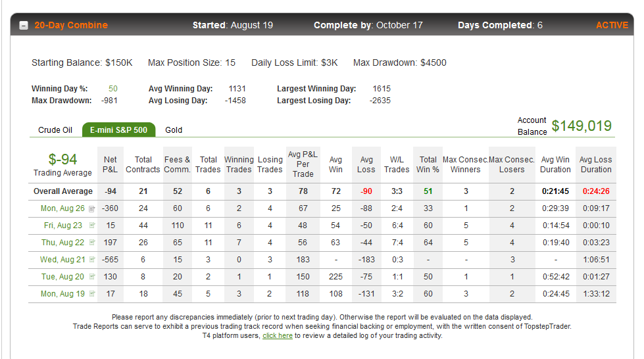Viewport: 644px width, 359px height.
Task: Select the E-mini S&P 500 tab
Action: tap(118, 130)
